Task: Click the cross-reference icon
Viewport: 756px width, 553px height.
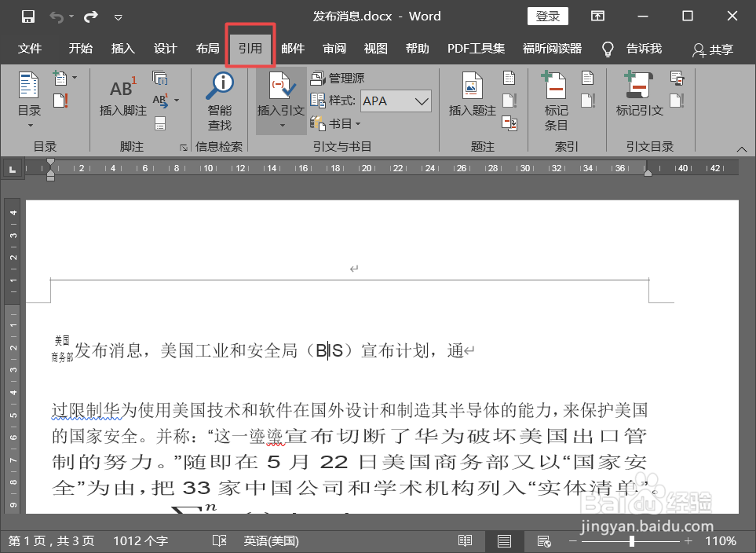Action: (x=509, y=123)
